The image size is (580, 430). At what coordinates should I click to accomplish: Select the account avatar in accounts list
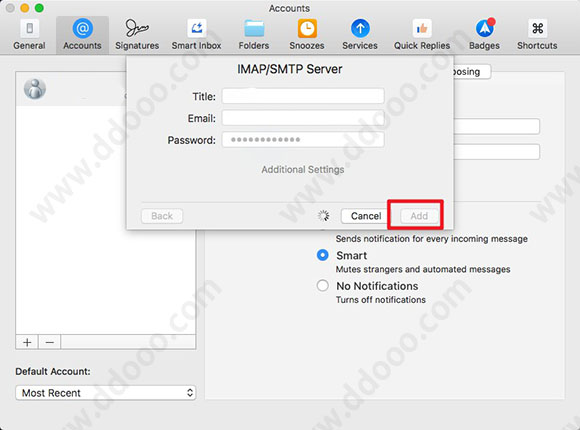(x=35, y=89)
